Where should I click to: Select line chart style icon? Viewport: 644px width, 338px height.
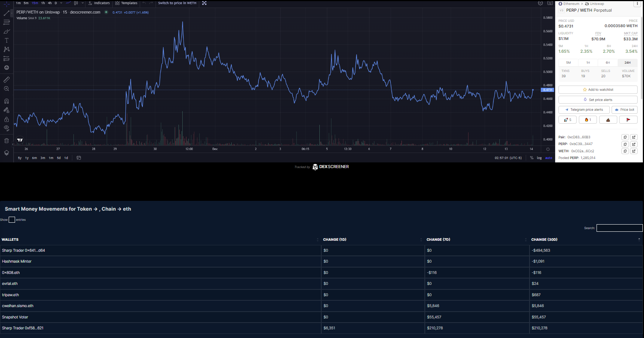click(68, 3)
